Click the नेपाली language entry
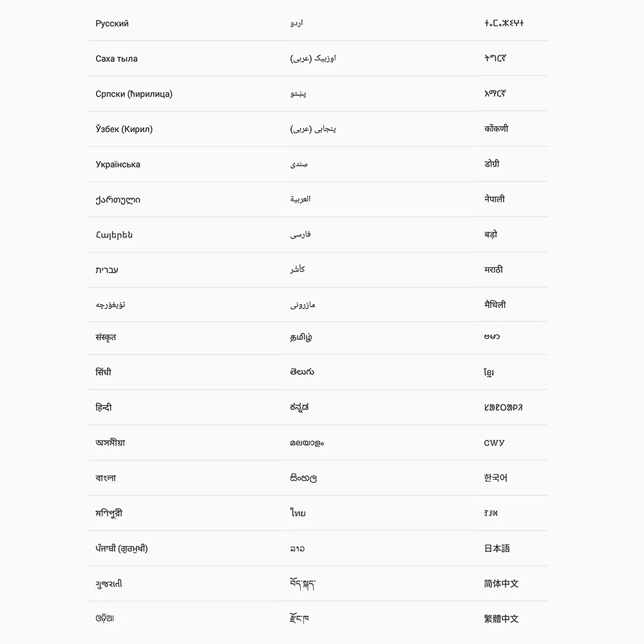Screen dimensions: 644x644 tap(495, 200)
